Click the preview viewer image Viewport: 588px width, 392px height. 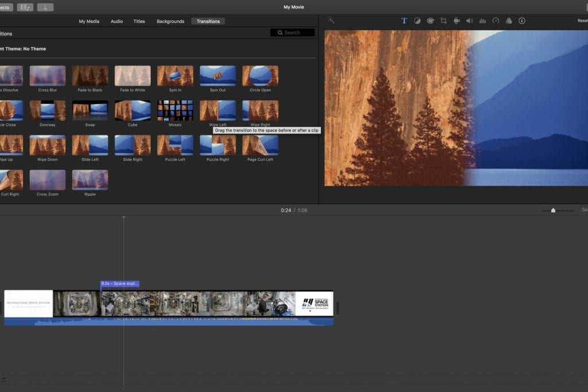click(x=456, y=108)
